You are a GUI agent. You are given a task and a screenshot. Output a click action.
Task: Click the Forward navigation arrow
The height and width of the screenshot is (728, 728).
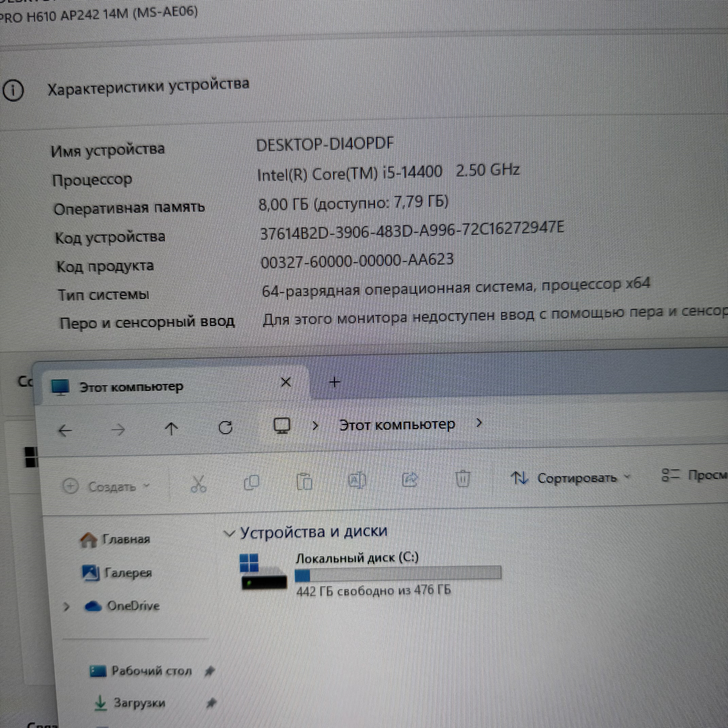pyautogui.click(x=119, y=429)
